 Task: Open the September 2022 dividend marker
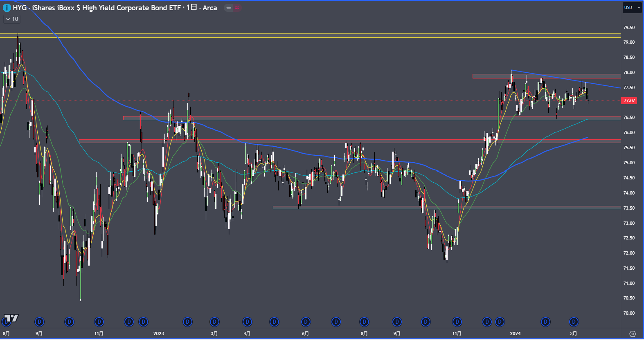39,322
